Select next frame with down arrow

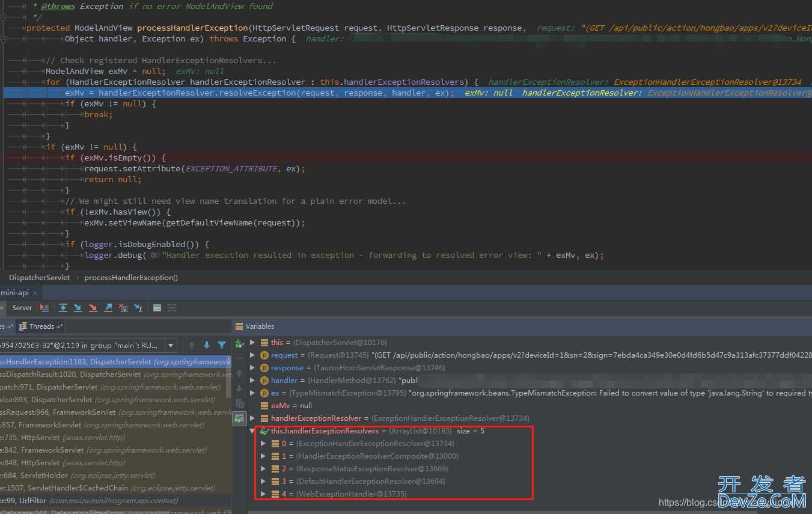coord(207,345)
